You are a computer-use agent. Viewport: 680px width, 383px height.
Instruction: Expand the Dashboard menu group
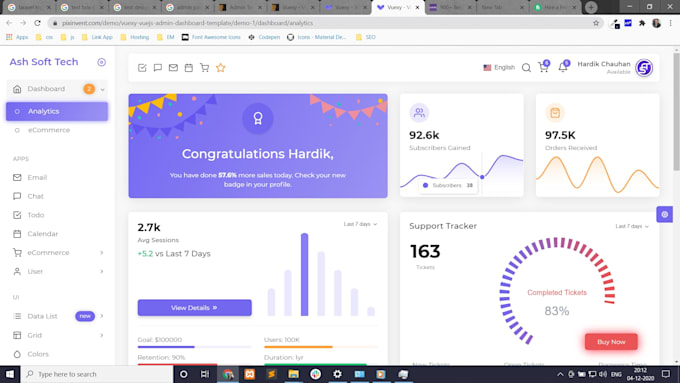57,89
